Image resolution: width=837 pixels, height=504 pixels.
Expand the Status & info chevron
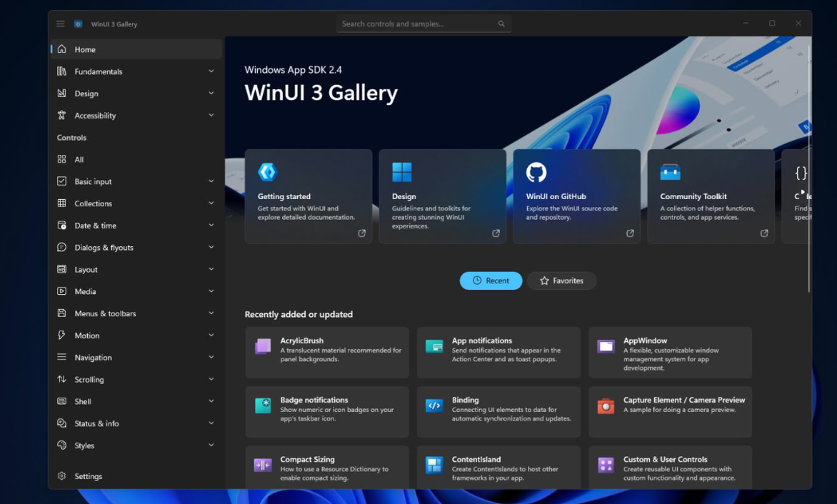coord(211,423)
